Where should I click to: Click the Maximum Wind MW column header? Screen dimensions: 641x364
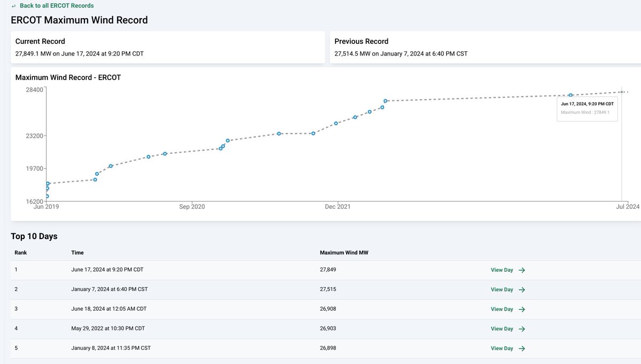(344, 252)
